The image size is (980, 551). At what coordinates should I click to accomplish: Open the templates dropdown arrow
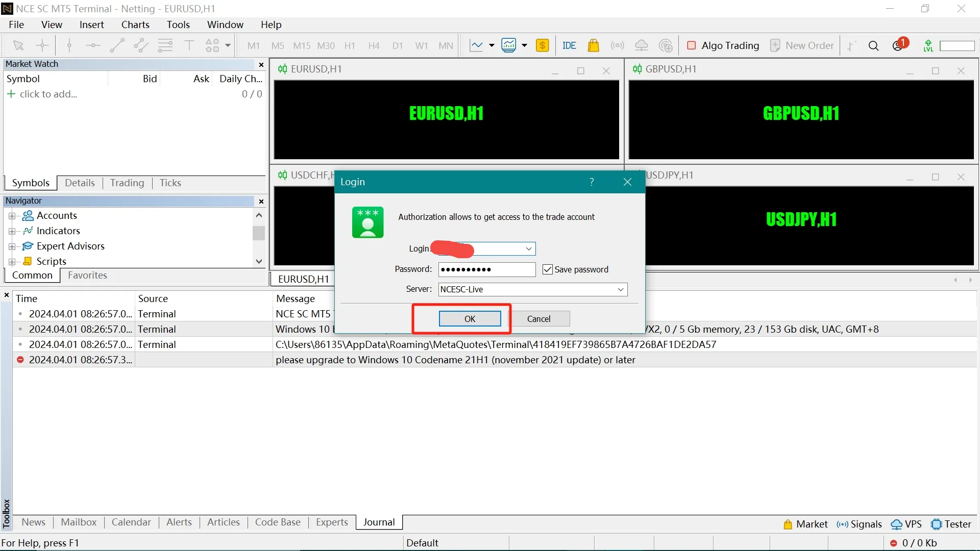tap(524, 46)
